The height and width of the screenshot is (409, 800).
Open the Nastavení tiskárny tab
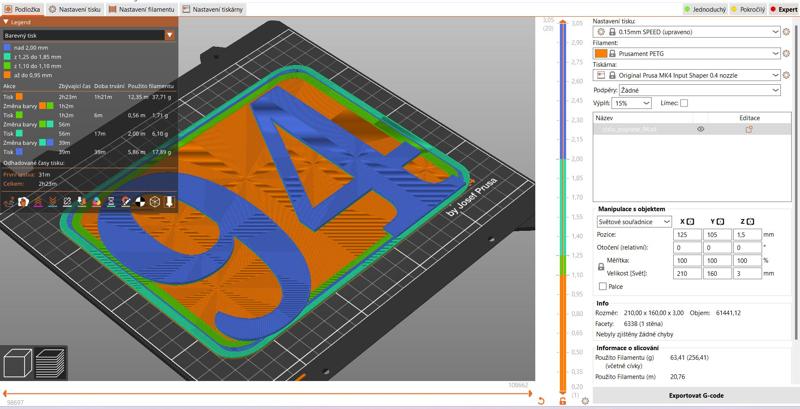212,8
